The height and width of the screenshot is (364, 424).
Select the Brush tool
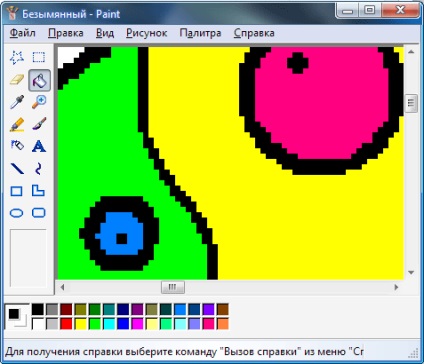(x=39, y=124)
